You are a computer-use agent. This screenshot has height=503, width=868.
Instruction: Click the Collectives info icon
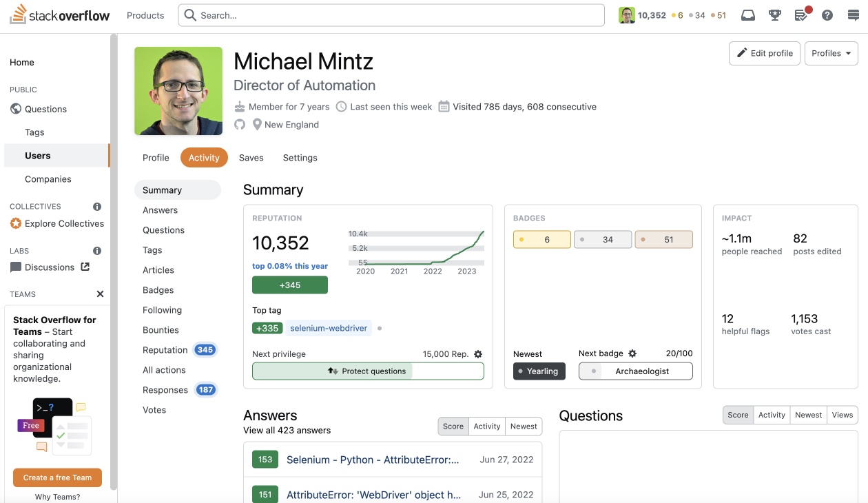[x=97, y=207]
